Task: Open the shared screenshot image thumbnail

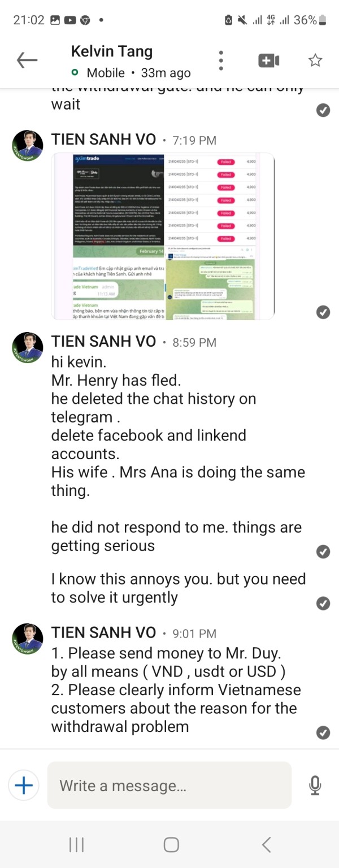Action: coord(163,236)
